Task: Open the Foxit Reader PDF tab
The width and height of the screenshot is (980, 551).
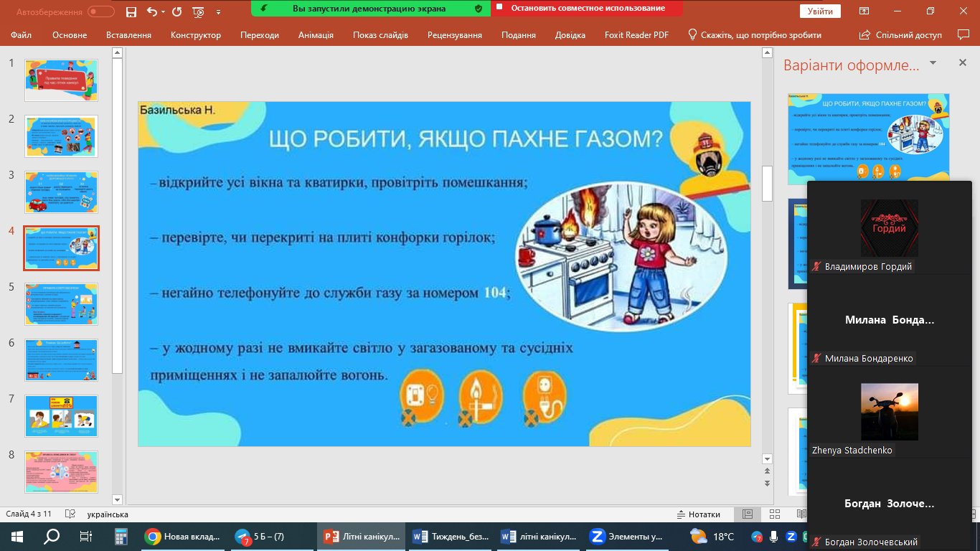Action: pos(637,35)
